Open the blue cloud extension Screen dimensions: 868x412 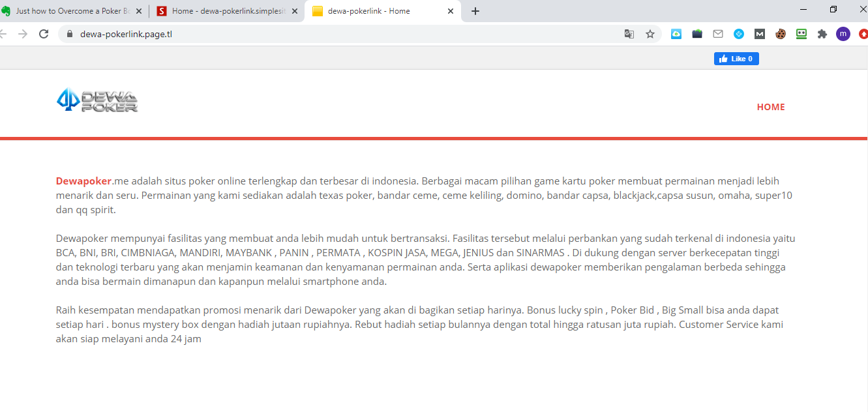point(676,34)
